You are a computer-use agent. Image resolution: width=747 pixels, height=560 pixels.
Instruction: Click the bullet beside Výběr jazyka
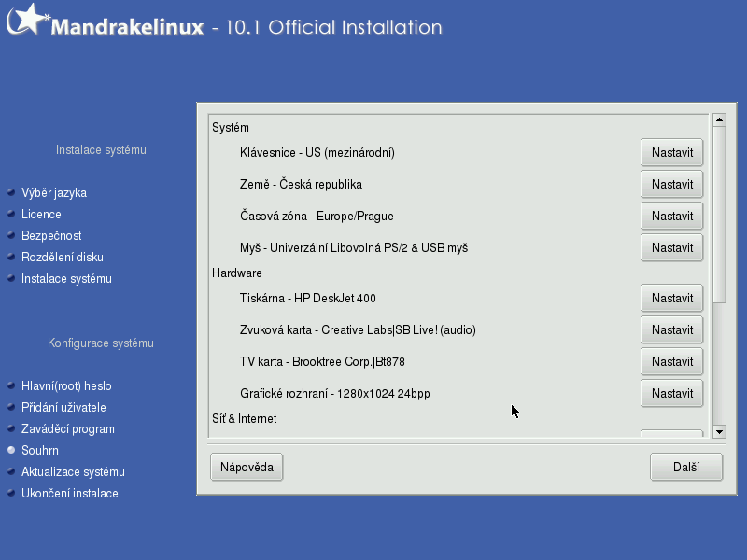(11, 192)
